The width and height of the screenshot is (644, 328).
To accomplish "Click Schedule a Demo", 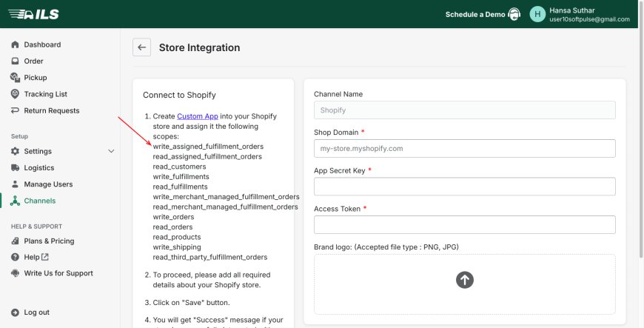I will pyautogui.click(x=475, y=14).
